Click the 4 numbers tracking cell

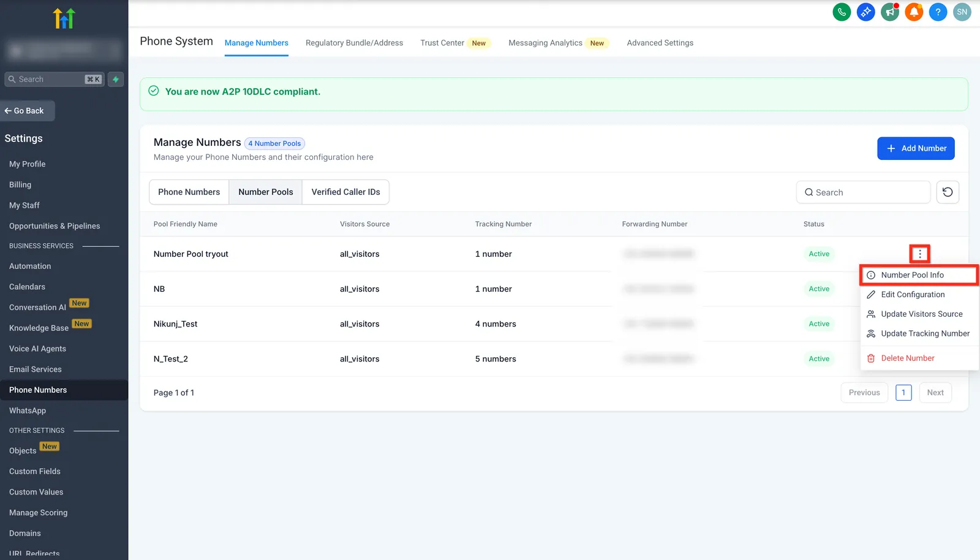496,324
